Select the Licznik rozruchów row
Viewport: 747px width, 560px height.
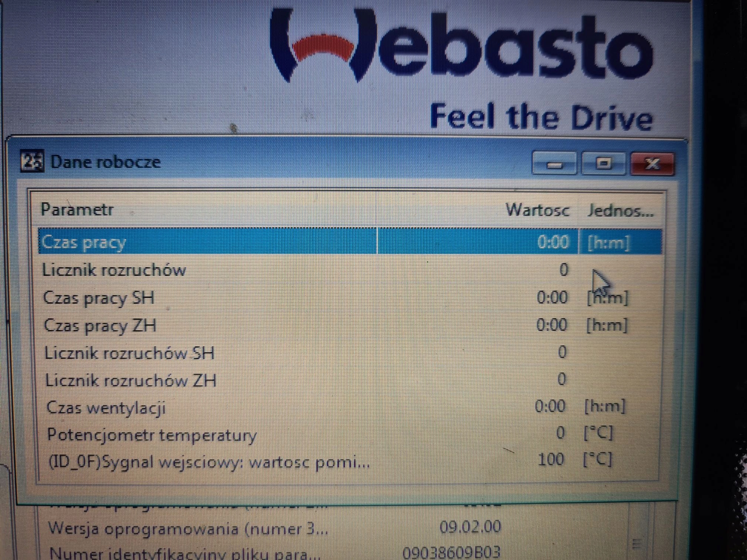click(113, 270)
